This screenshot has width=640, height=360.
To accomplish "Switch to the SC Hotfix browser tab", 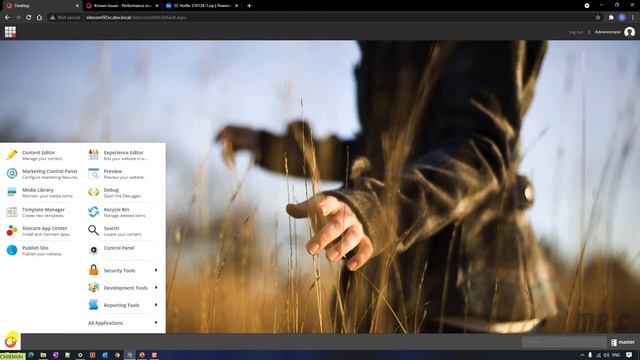I will (x=202, y=6).
